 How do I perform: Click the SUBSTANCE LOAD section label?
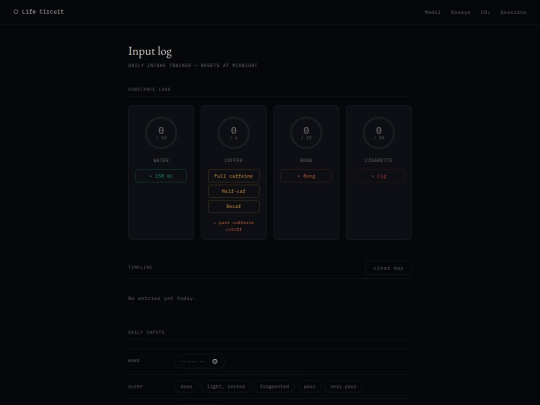[149, 89]
